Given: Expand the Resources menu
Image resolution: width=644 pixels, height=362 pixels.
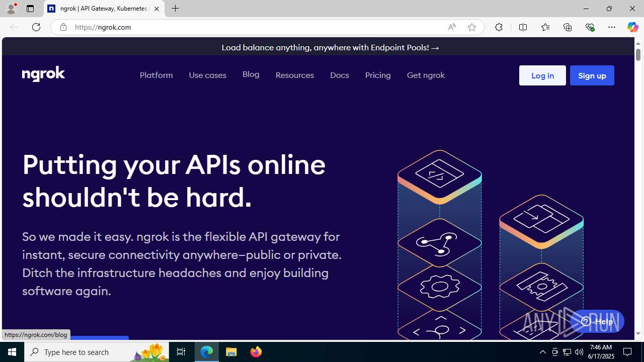Looking at the screenshot, I should point(295,75).
